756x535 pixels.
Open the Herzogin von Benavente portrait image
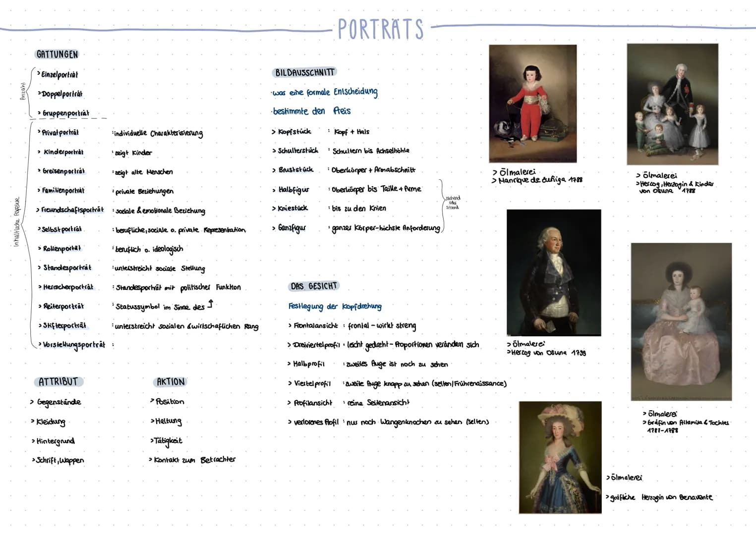(560, 457)
